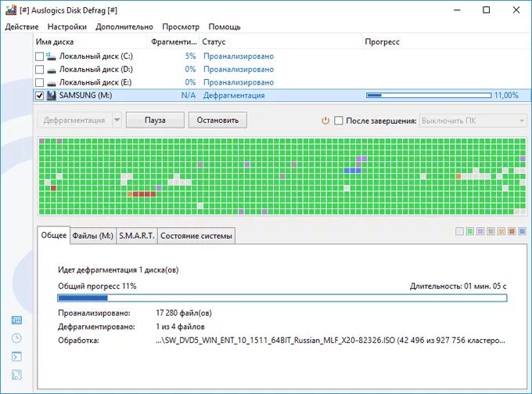The width and height of the screenshot is (532, 394).
Task: Expand the Дефрагментация button dropdown arrow
Action: [x=117, y=120]
